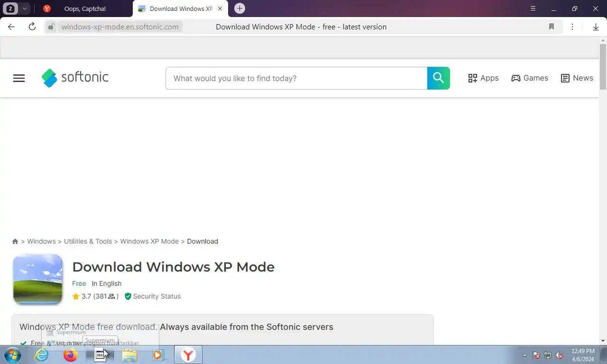Open Supermium from the taskbar

[x=100, y=355]
